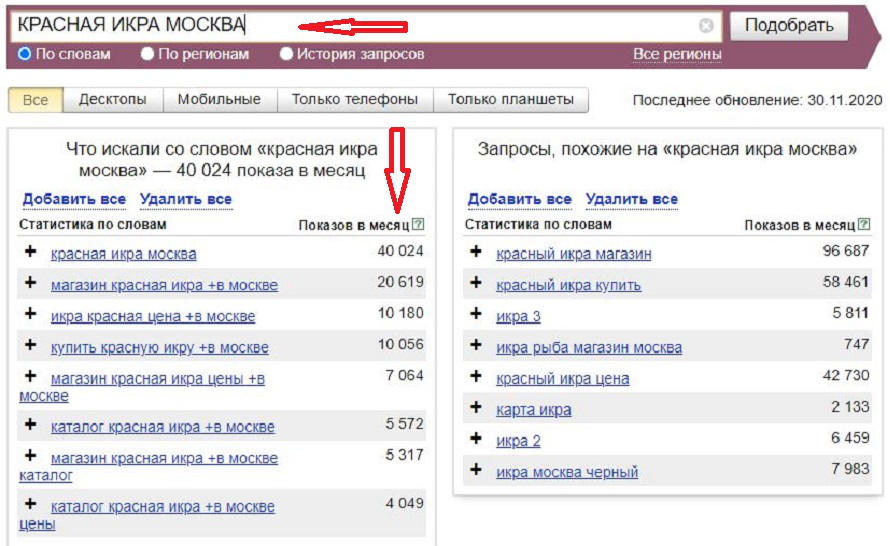Open help icon beside left «Показов в месяц»

tap(418, 225)
